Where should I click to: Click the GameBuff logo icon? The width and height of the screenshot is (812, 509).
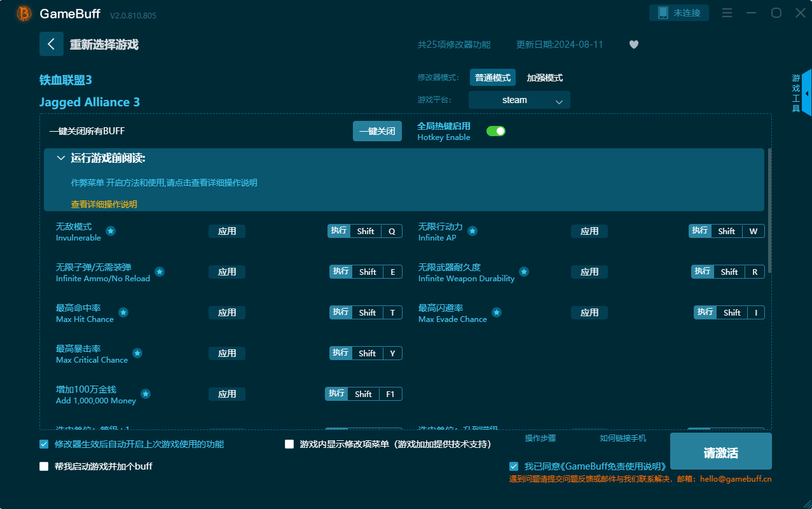coord(23,13)
